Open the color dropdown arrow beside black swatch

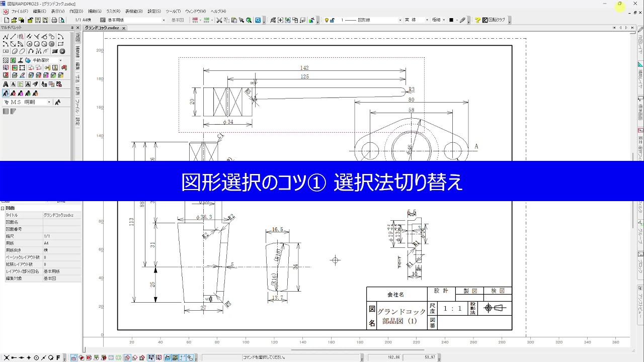pos(457,20)
